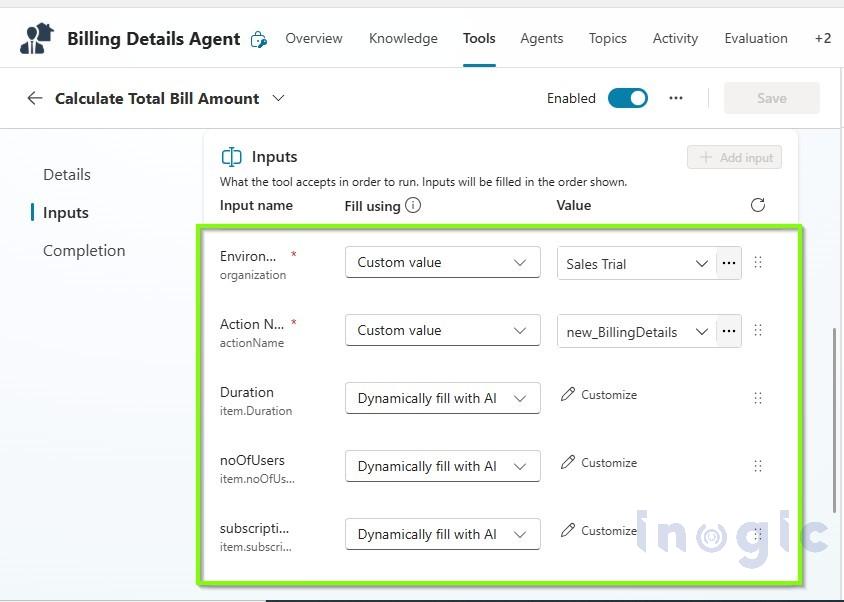Click the pencil Customize icon for Duration
844x602 pixels.
tap(567, 394)
